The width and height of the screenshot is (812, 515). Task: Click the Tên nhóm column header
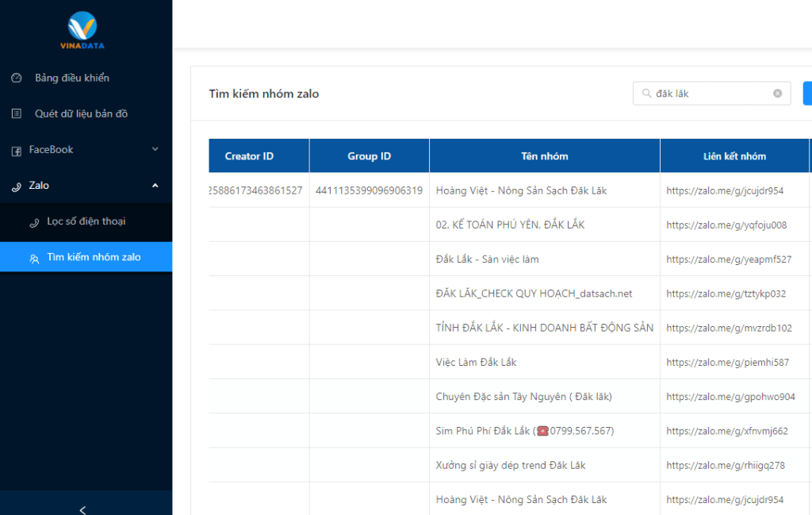(544, 156)
